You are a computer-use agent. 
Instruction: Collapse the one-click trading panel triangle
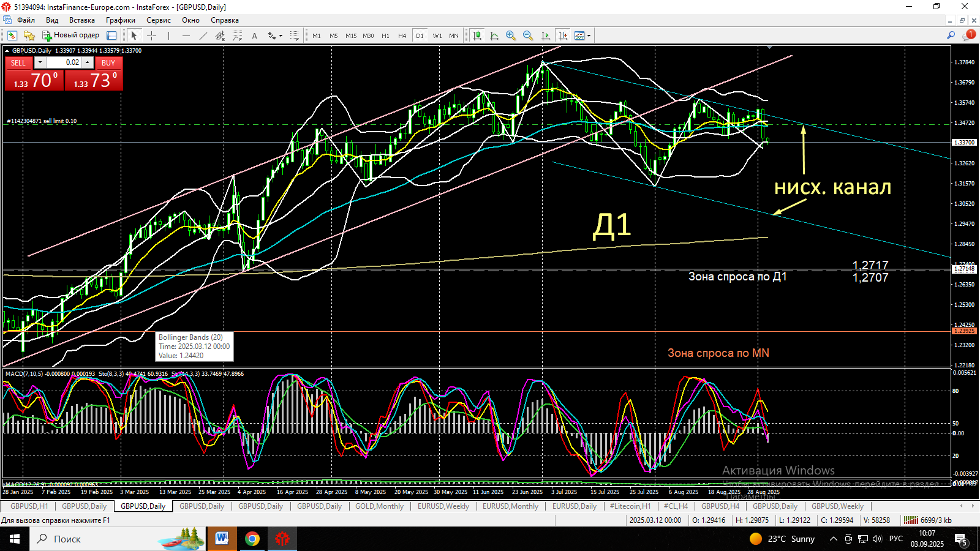7,51
